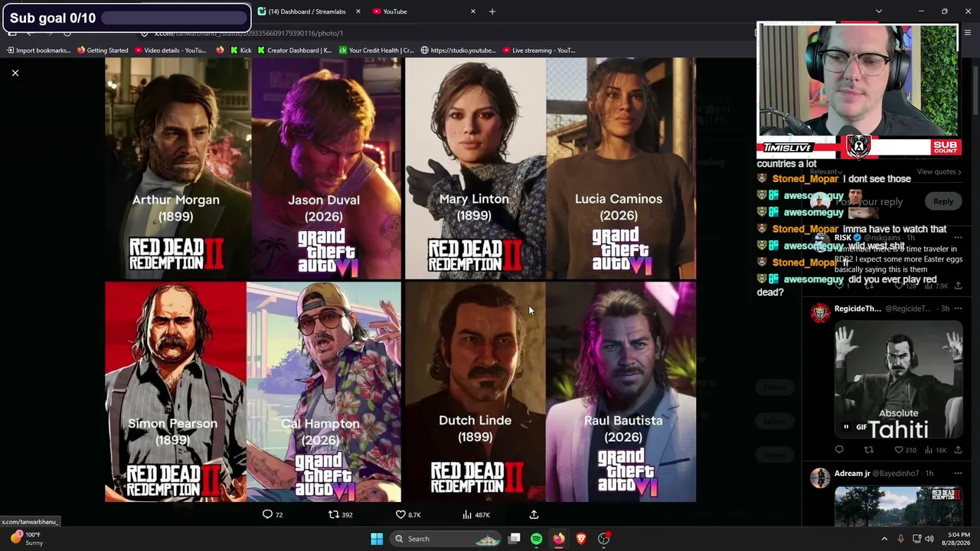Viewport: 980px width, 551px height.
Task: Expand the list all tabs dropdown
Action: point(879,11)
